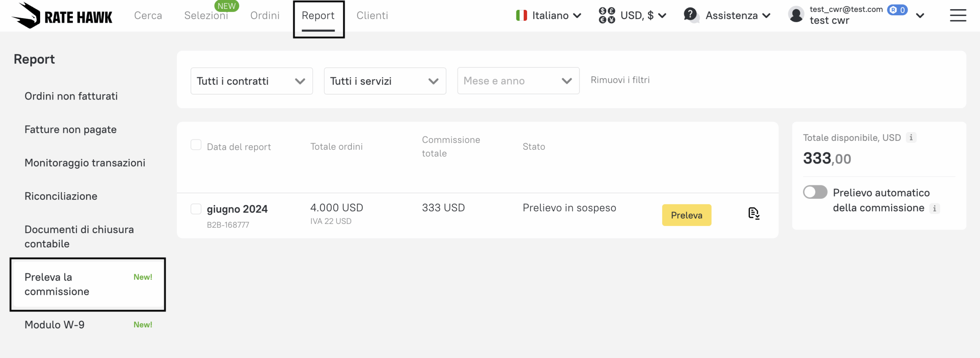
Task: Click the user profile avatar icon
Action: (x=796, y=15)
